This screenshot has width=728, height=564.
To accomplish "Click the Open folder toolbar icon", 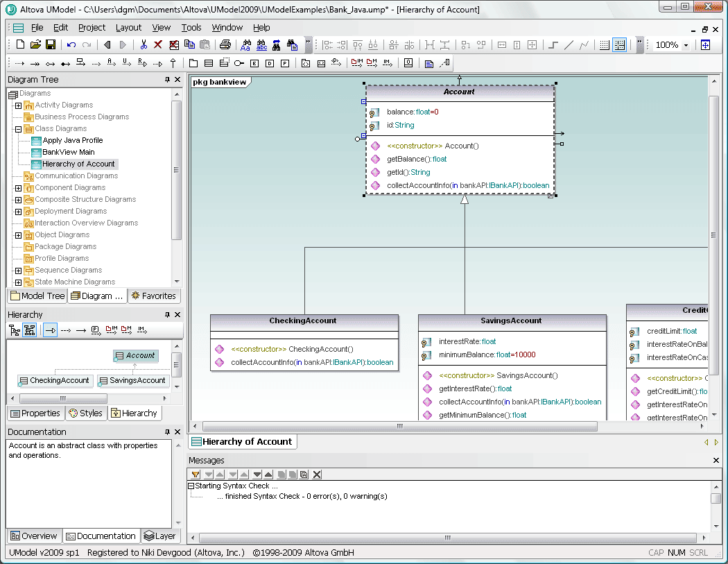I will 35,44.
